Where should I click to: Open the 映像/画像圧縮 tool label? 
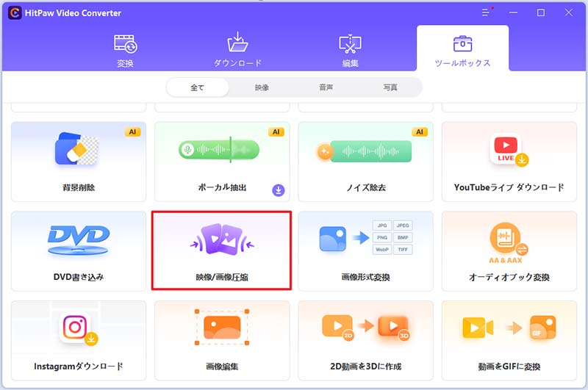tap(222, 277)
